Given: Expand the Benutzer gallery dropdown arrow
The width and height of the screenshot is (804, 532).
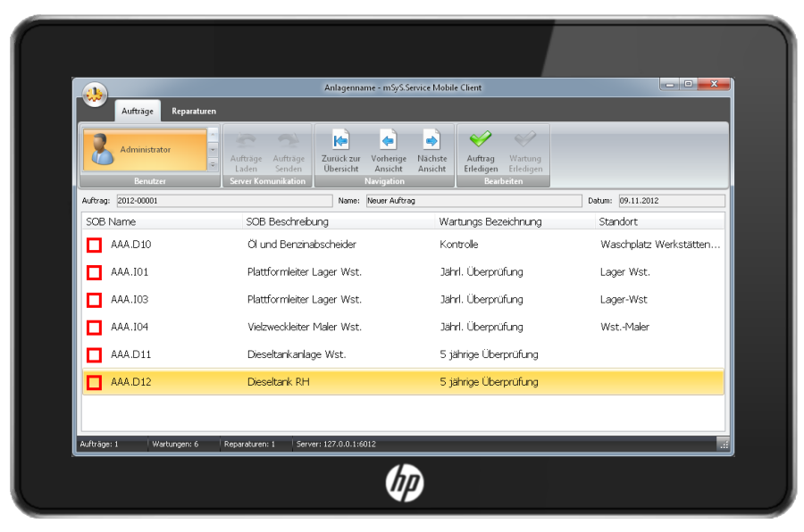Looking at the screenshot, I should [x=213, y=165].
